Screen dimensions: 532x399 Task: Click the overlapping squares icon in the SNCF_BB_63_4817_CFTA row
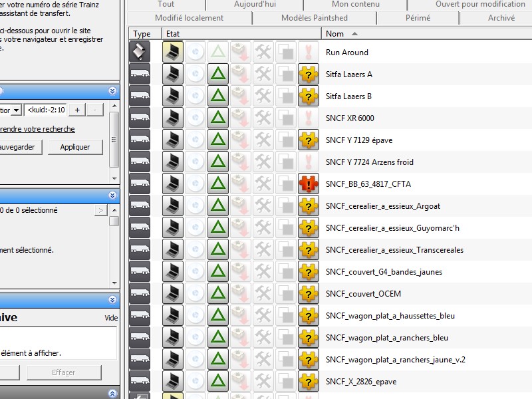click(x=286, y=184)
